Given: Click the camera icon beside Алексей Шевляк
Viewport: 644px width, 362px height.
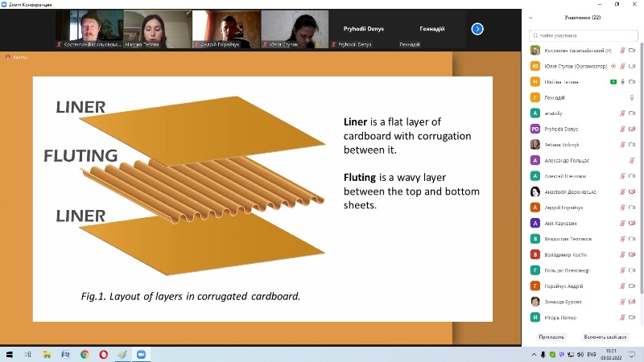Looking at the screenshot, I should (632, 176).
